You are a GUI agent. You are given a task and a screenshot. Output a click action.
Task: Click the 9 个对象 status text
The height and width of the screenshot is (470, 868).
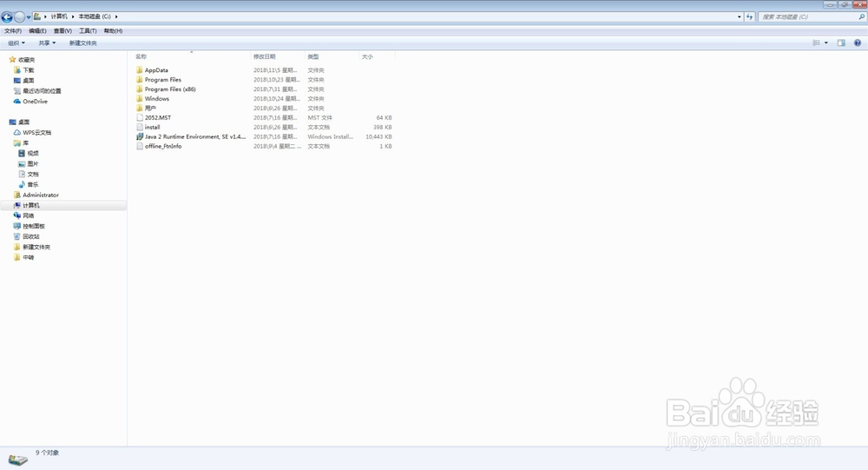pyautogui.click(x=47, y=453)
